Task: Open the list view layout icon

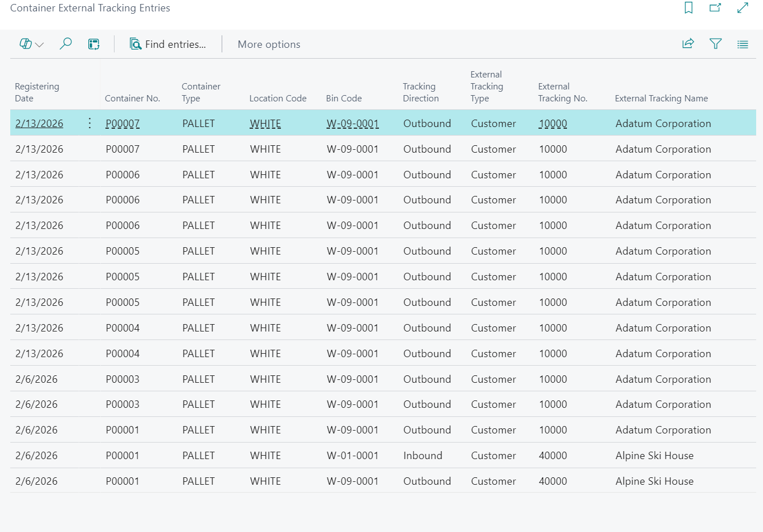Action: click(x=742, y=44)
